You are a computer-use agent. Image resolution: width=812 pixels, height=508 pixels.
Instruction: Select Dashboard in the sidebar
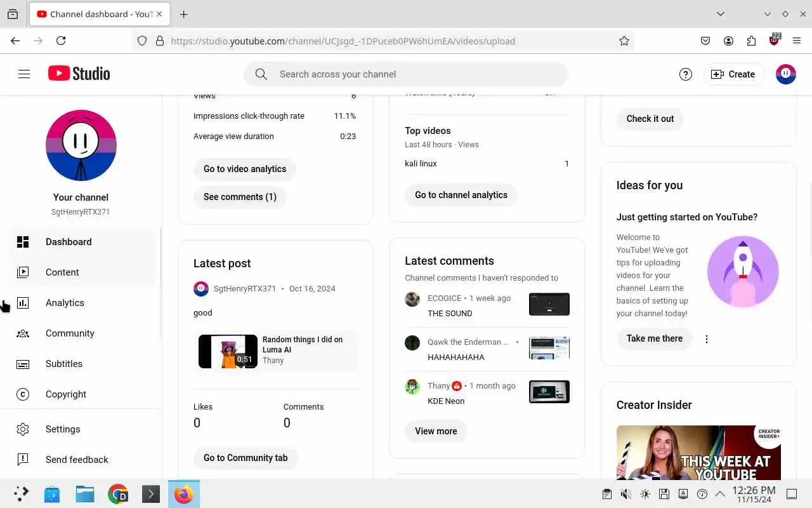(81, 242)
